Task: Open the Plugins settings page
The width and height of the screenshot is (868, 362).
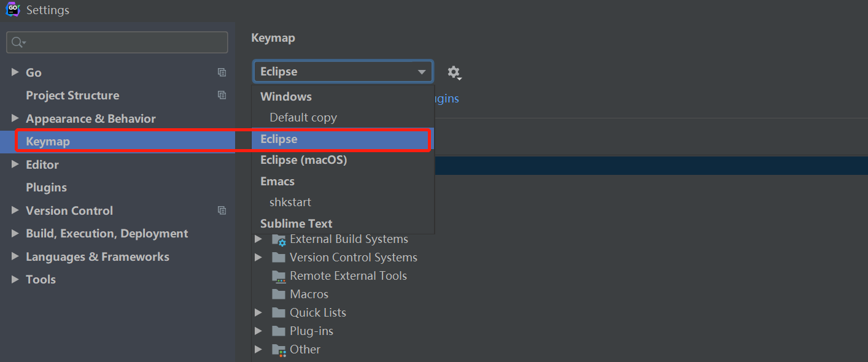Action: (46, 187)
